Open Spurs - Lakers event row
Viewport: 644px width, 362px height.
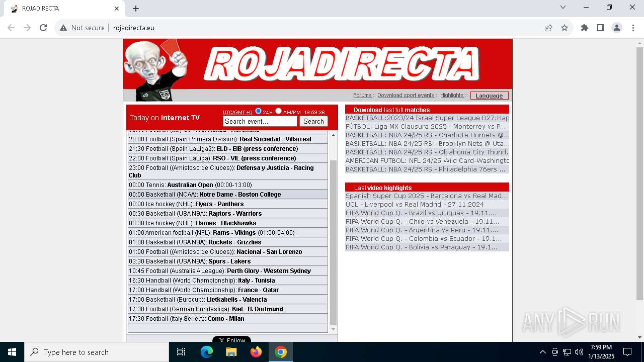click(x=227, y=261)
